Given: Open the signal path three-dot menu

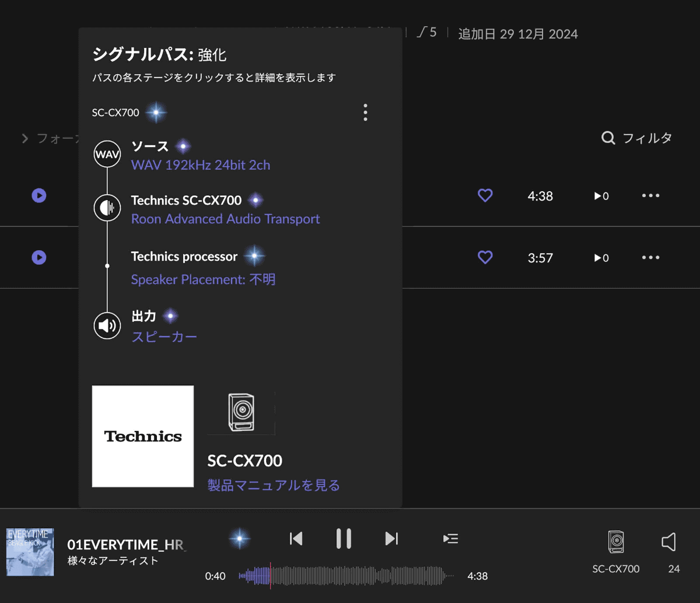Looking at the screenshot, I should [x=365, y=112].
